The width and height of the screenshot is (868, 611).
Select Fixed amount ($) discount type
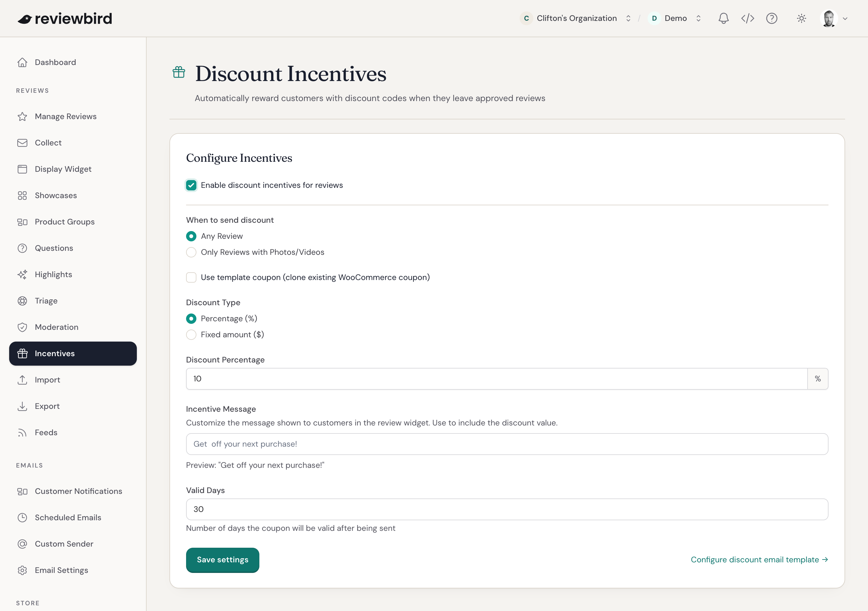(191, 335)
